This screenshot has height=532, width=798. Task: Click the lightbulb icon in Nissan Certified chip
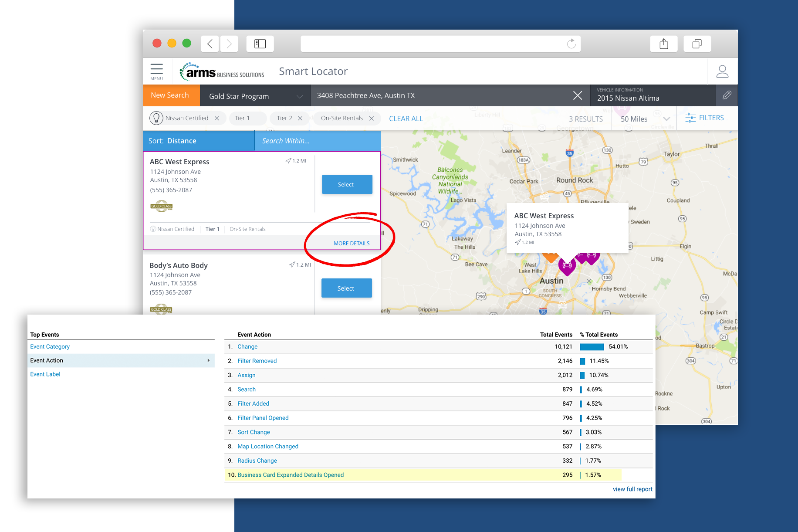click(156, 118)
